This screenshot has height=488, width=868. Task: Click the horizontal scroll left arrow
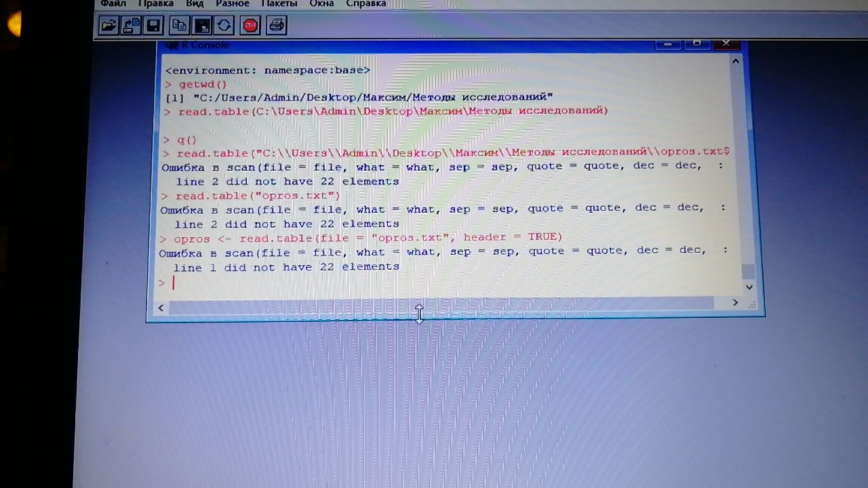pyautogui.click(x=161, y=308)
